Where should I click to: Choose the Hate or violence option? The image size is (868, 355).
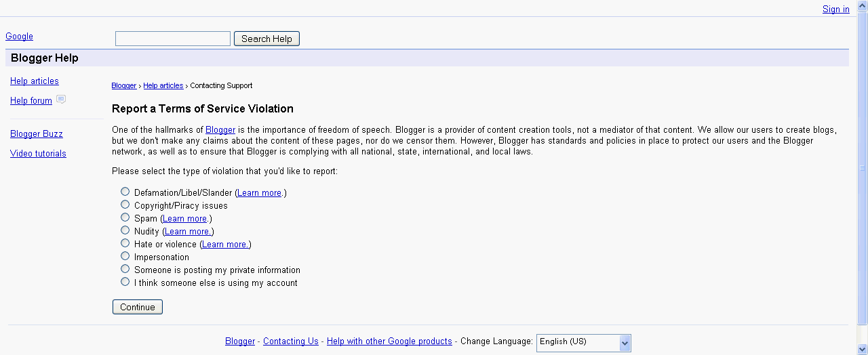[125, 243]
